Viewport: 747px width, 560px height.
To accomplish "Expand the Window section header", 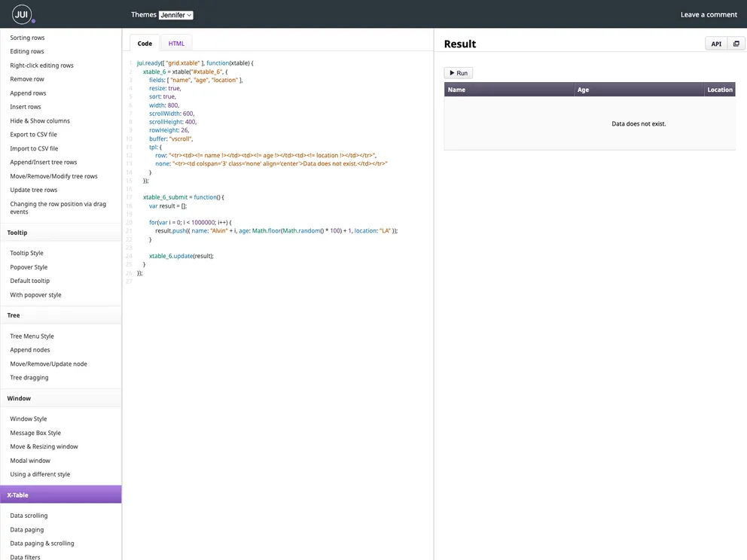I will [18, 398].
